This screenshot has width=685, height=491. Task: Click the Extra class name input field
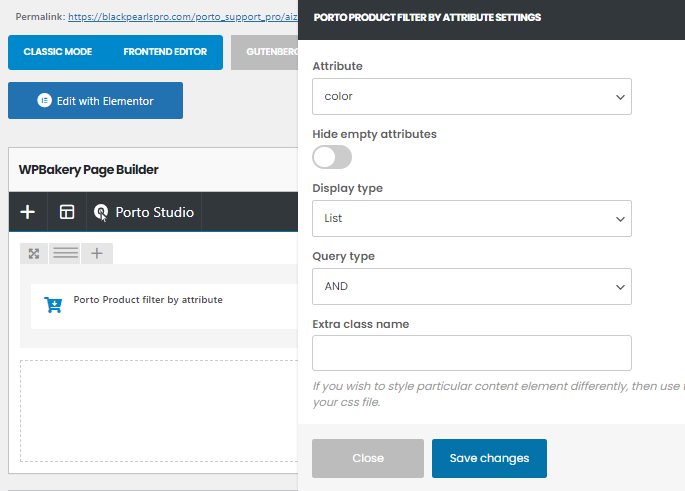pos(472,353)
